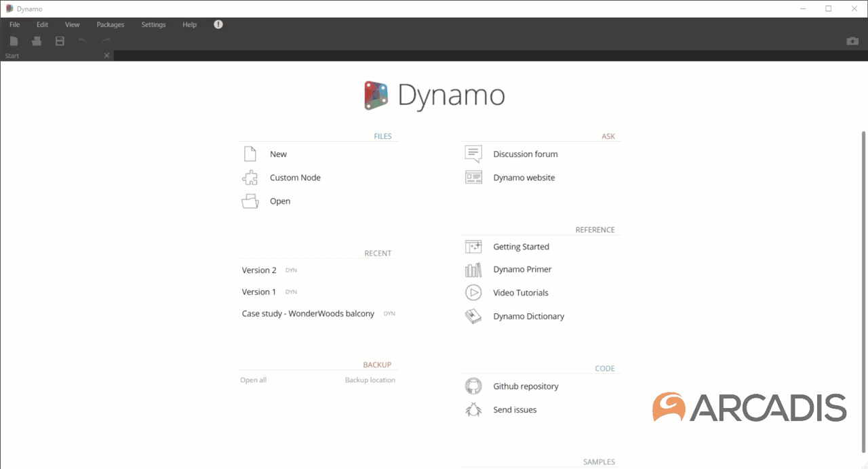Export workspace as image via the camera icon
The image size is (868, 469).
(x=852, y=41)
